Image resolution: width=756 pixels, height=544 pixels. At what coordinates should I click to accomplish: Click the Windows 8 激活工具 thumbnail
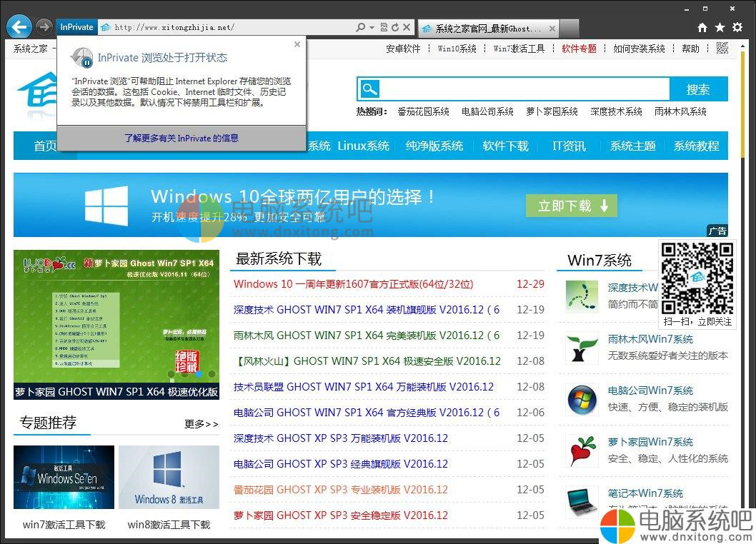[169, 477]
